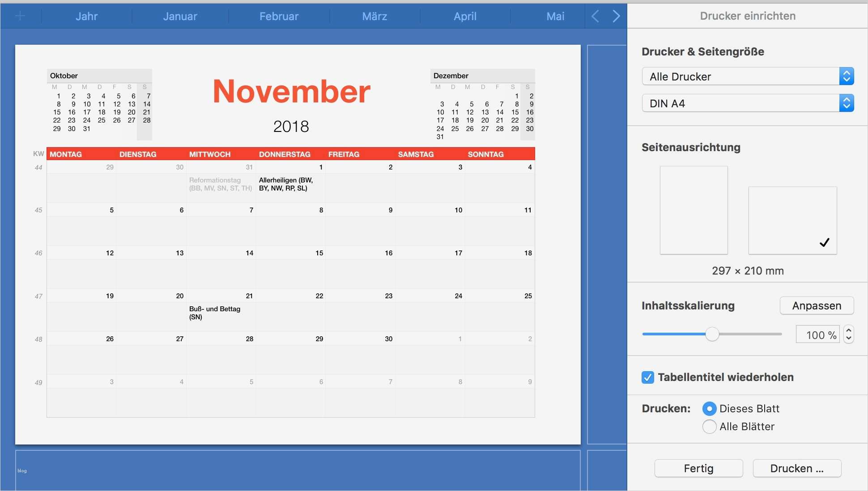Image resolution: width=868 pixels, height=491 pixels.
Task: Uncheck Tabellentitel wiederholen
Action: pyautogui.click(x=647, y=377)
